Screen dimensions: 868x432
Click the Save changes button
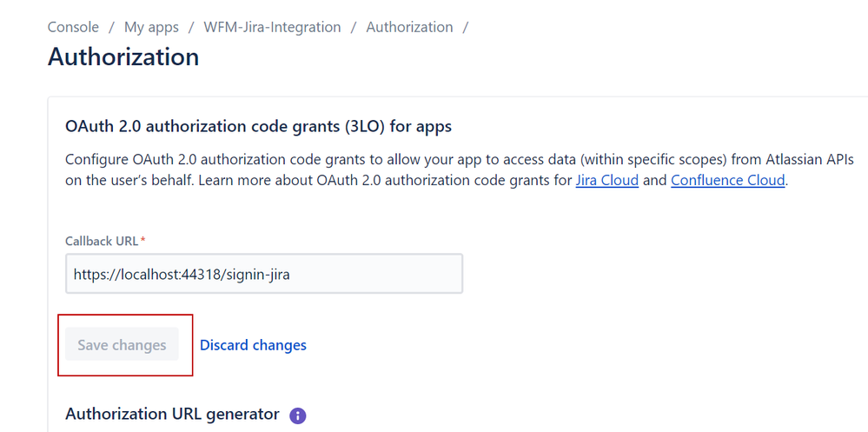122,344
